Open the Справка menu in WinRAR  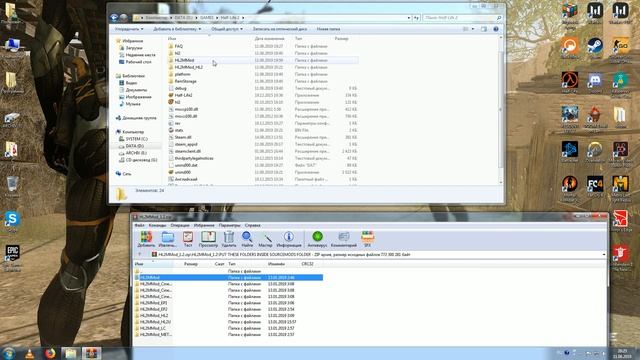(253, 225)
